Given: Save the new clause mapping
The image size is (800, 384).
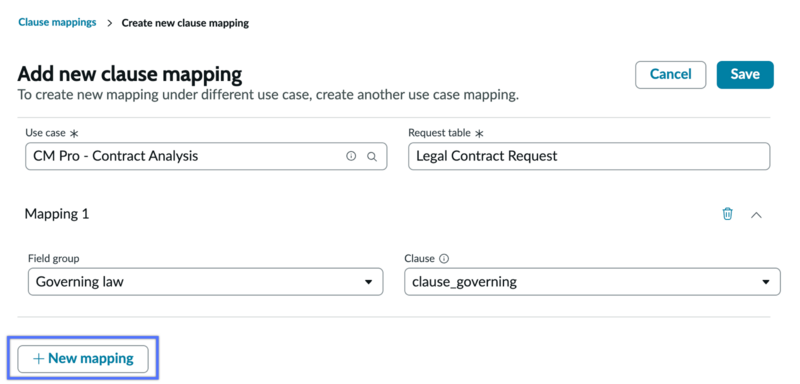Looking at the screenshot, I should [x=745, y=74].
